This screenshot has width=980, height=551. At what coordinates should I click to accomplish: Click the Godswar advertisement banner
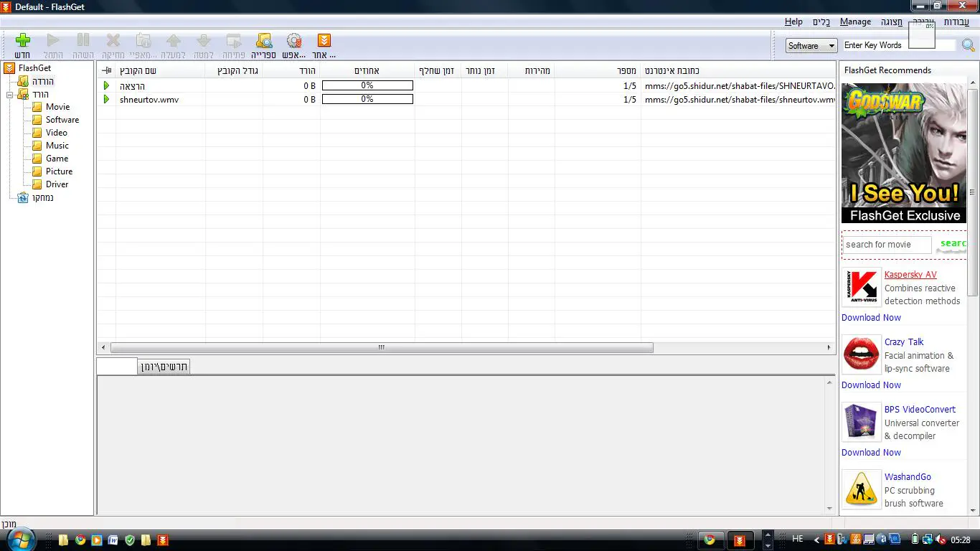(x=903, y=153)
